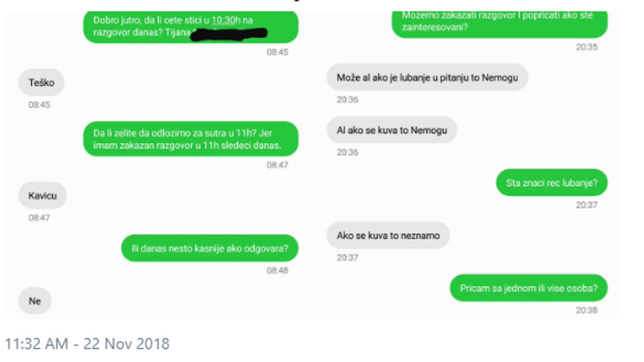This screenshot has width=644, height=362.
Task: Click the 'Ako se kuva to neznamo' bubble
Action: [388, 235]
